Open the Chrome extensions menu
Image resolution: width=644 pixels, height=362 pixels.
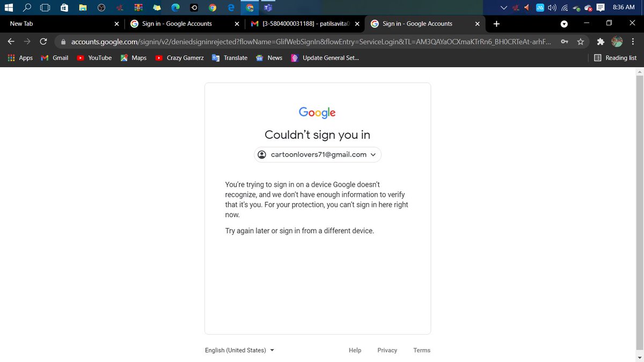pos(601,41)
